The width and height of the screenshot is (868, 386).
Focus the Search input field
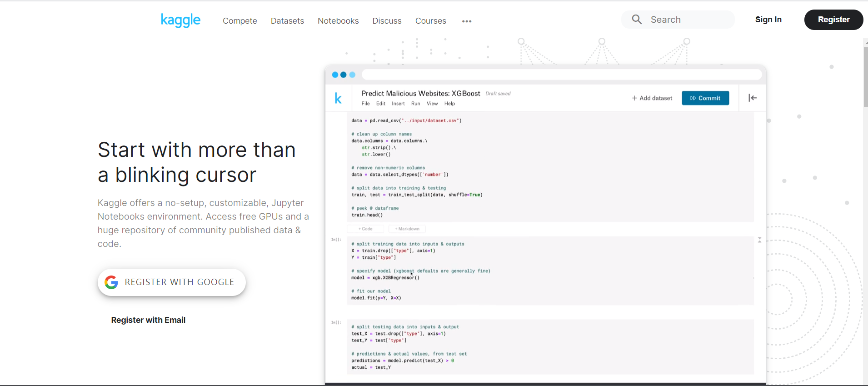pyautogui.click(x=678, y=20)
